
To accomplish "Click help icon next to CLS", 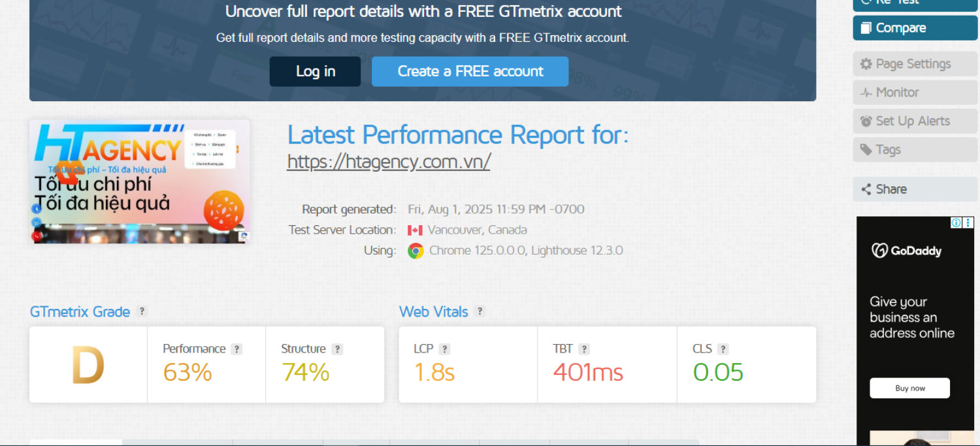I will (723, 349).
